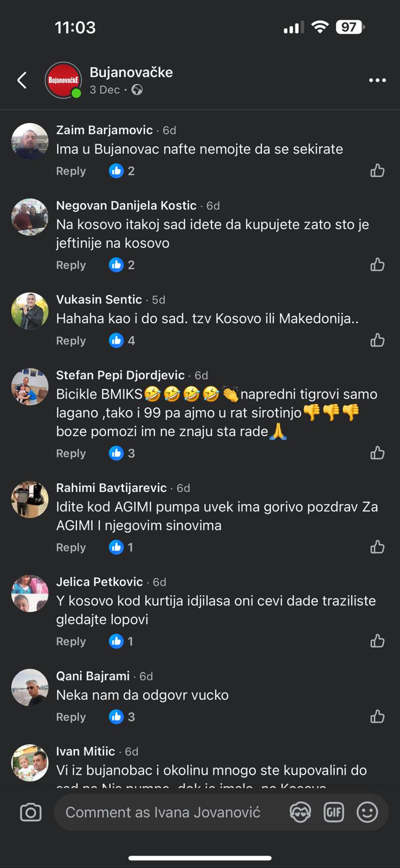Open the GIF picker
The image size is (400, 868).
[x=333, y=812]
